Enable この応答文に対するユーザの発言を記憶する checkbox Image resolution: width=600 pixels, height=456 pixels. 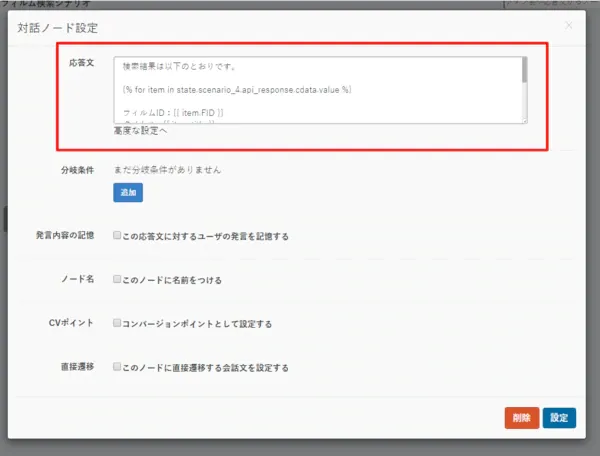(117, 236)
